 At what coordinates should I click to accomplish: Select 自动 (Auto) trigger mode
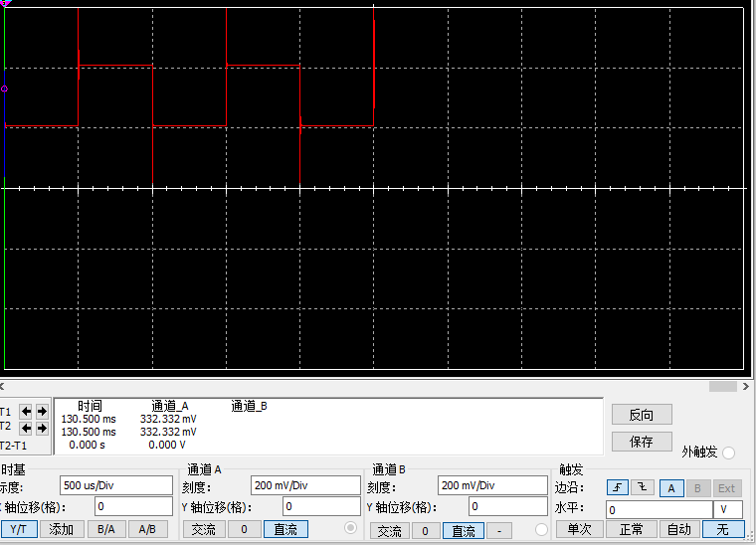[679, 529]
